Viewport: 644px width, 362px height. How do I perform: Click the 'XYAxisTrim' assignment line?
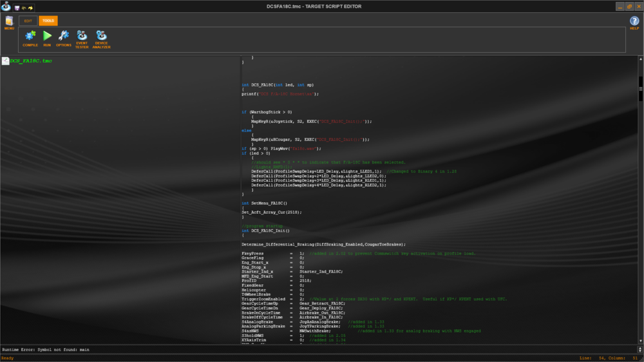[293, 340]
